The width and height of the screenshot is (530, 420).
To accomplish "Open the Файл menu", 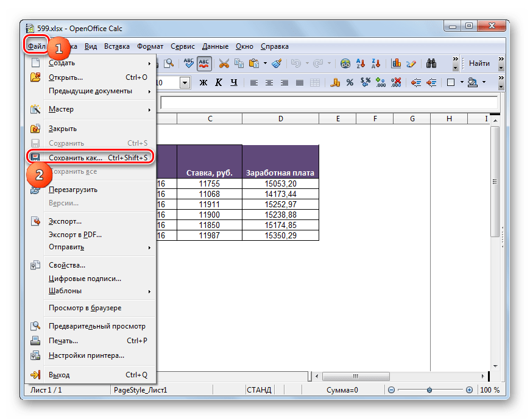I will (37, 46).
